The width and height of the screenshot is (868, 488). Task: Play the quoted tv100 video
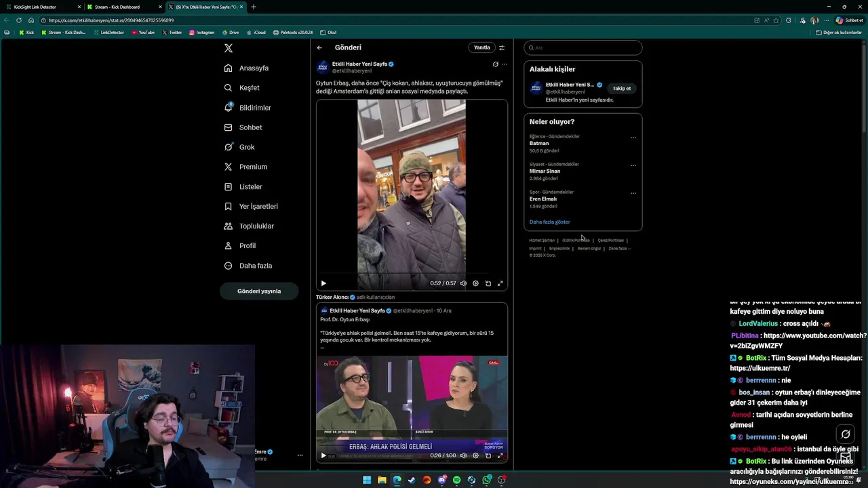(x=323, y=455)
